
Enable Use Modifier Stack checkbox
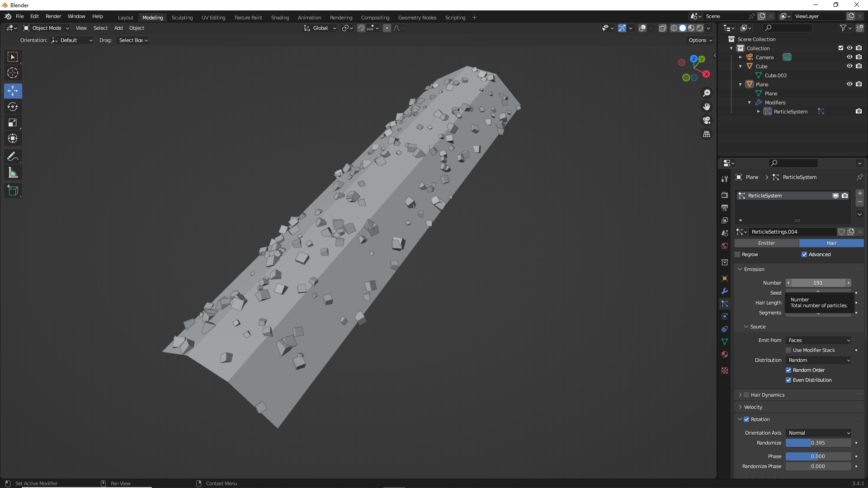click(x=788, y=350)
